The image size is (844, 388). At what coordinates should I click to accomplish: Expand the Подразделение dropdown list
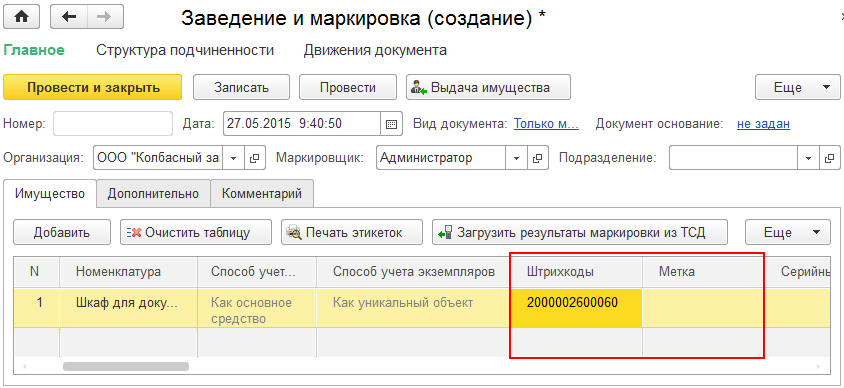pos(808,158)
